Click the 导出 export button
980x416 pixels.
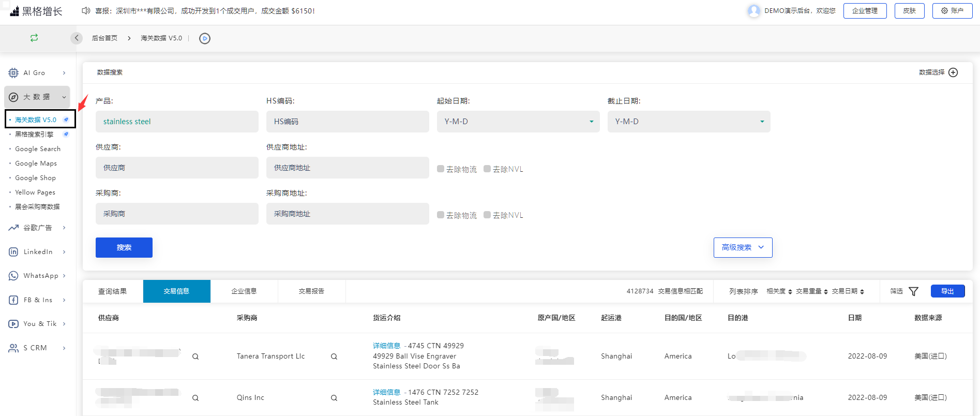[947, 291]
